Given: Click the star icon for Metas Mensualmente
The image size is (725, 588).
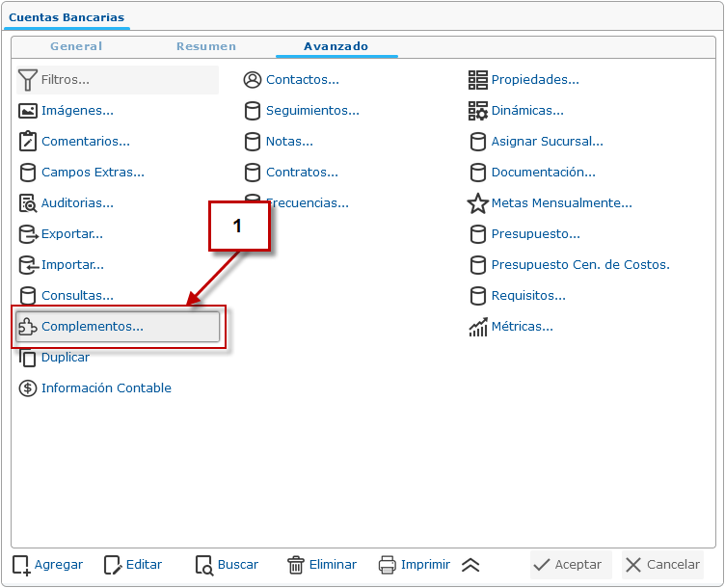Looking at the screenshot, I should [x=478, y=203].
